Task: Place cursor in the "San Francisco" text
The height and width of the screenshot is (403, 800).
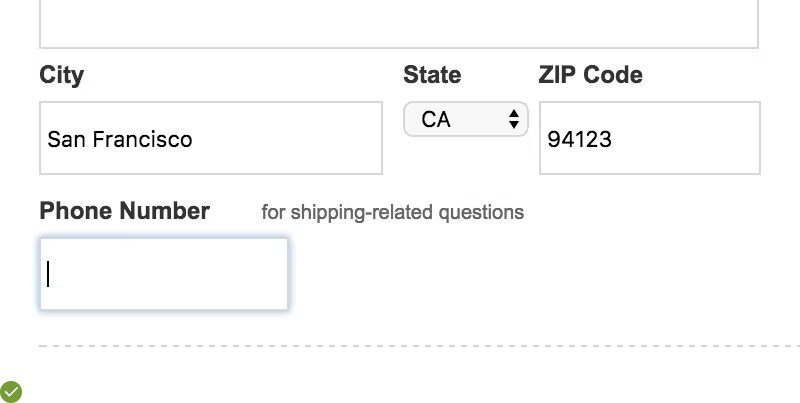Action: [120, 139]
